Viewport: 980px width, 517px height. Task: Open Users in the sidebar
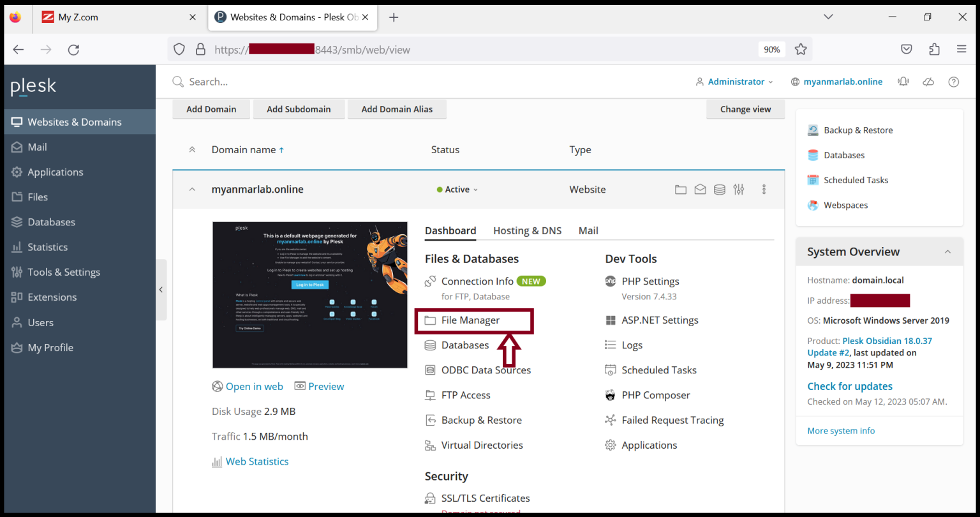pos(79,322)
